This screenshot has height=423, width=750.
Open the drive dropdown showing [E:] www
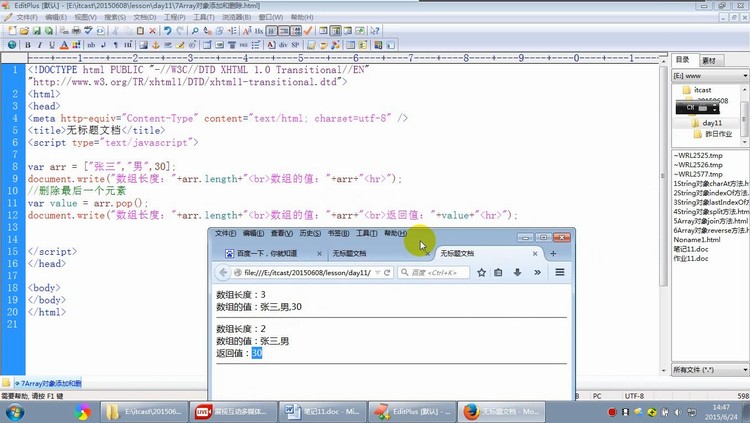710,76
